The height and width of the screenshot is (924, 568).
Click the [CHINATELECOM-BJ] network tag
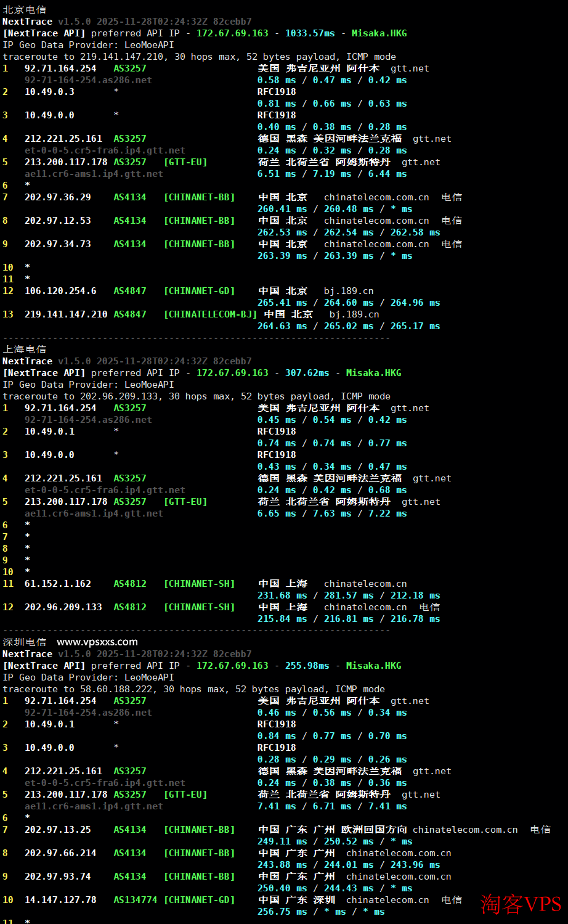tap(210, 314)
